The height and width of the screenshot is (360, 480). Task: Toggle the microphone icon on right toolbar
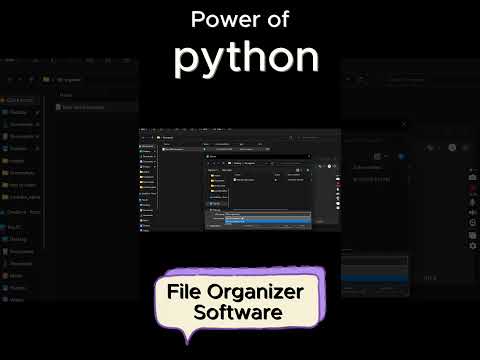[x=472, y=202]
